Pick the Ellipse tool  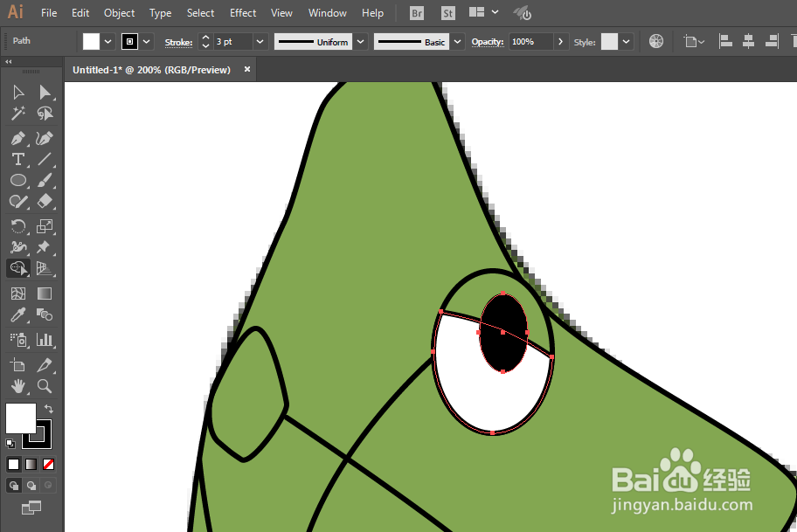18,180
